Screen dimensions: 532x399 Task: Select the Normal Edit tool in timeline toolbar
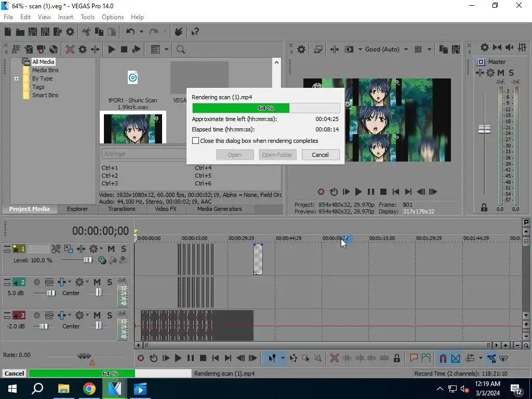pos(272,358)
